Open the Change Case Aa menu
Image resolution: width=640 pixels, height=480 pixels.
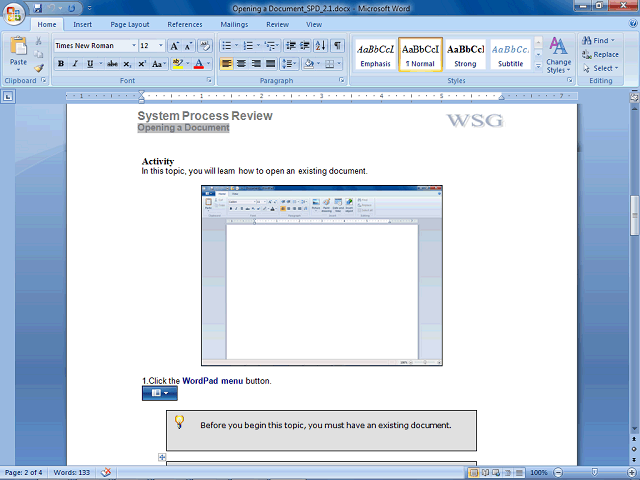click(x=158, y=64)
